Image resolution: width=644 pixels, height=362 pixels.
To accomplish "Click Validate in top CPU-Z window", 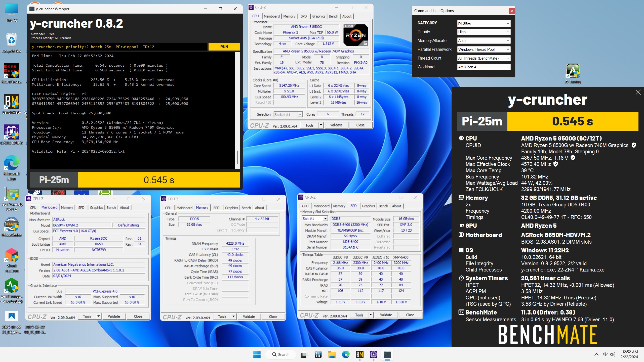I will (336, 125).
